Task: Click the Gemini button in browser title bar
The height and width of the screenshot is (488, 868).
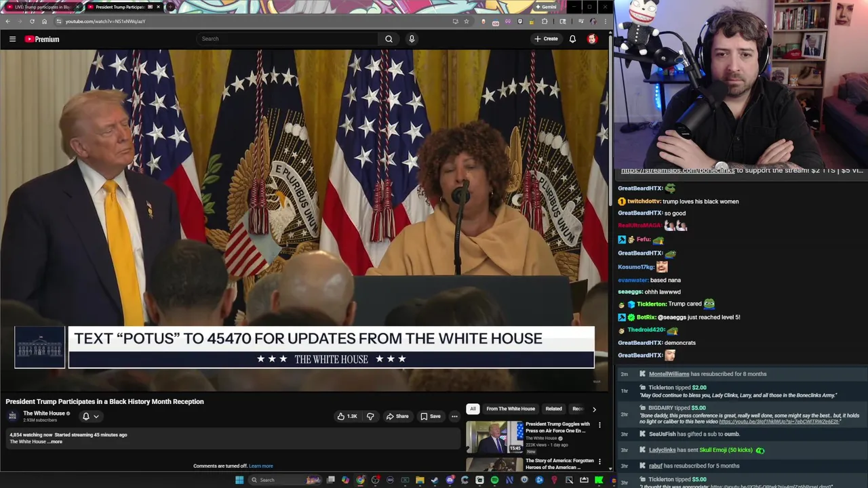Action: [x=547, y=7]
